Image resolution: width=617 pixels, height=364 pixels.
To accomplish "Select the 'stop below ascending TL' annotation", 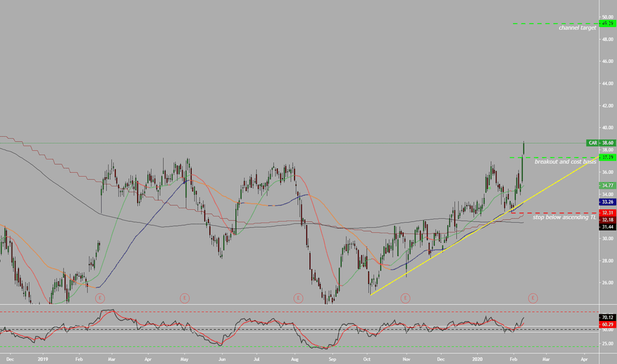I will (x=564, y=217).
